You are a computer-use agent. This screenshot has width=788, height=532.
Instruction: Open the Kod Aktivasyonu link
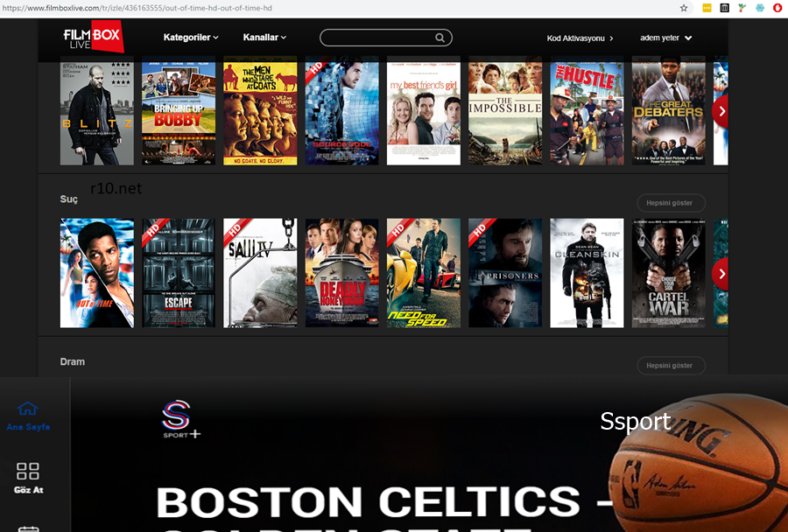(580, 38)
